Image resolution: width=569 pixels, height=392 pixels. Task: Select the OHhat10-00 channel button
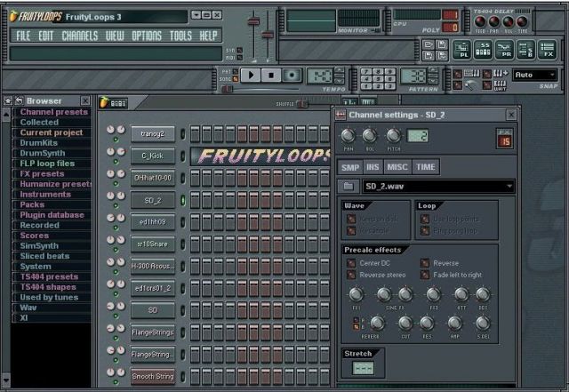153,178
